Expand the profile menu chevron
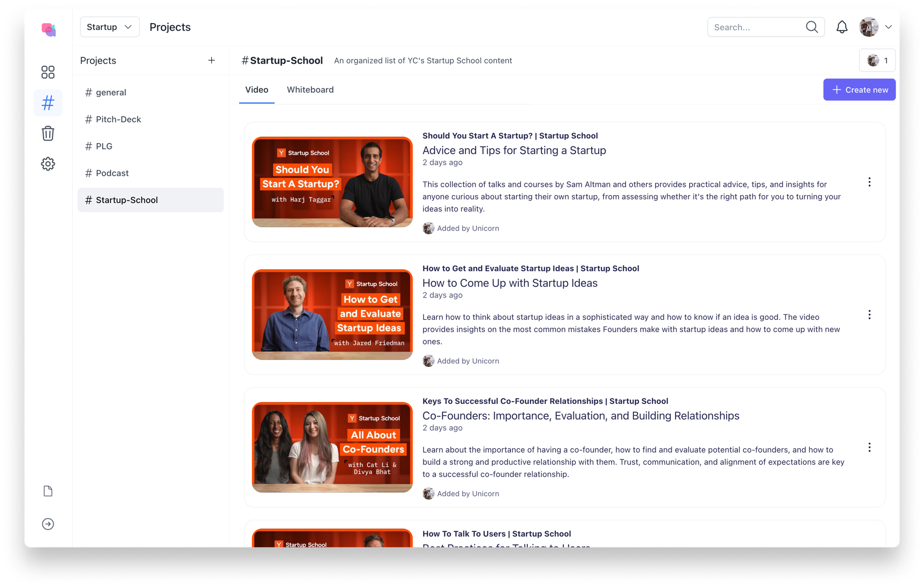The image size is (924, 587). 888,27
